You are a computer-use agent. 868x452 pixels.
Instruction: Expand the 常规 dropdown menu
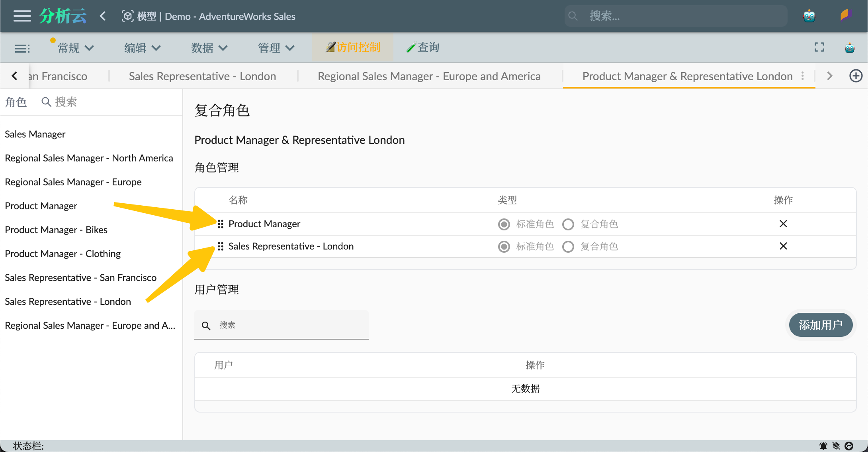pyautogui.click(x=75, y=48)
